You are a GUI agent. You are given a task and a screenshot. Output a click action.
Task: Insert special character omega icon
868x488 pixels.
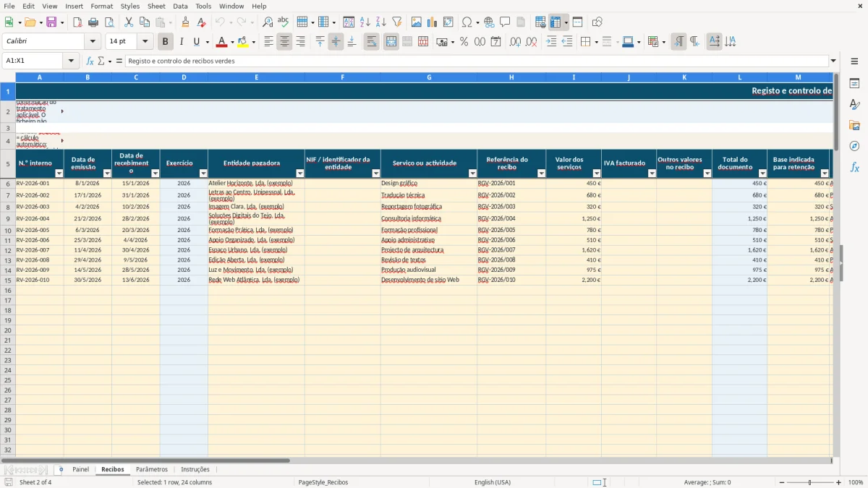(467, 22)
